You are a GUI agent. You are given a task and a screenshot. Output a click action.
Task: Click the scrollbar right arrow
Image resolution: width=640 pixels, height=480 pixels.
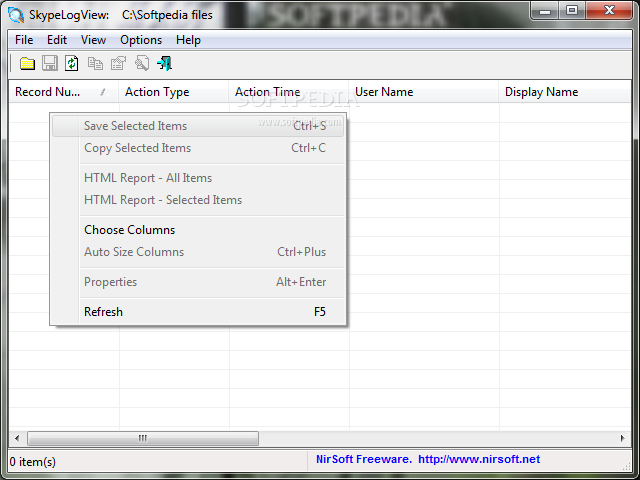point(622,438)
